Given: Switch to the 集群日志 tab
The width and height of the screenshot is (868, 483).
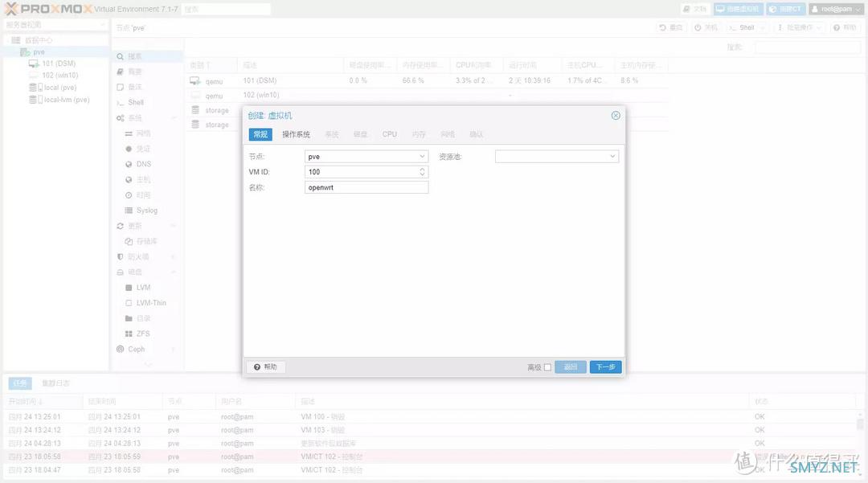Looking at the screenshot, I should tap(56, 383).
